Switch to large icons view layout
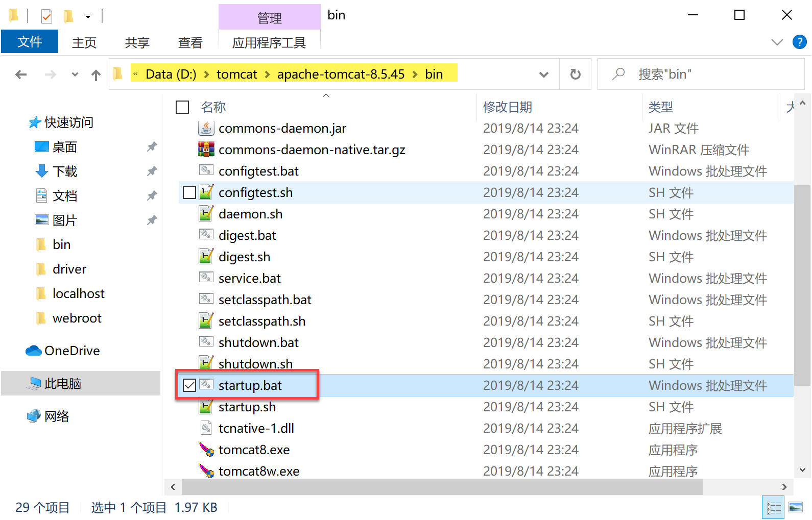Image resolution: width=812 pixels, height=520 pixels. point(796,507)
